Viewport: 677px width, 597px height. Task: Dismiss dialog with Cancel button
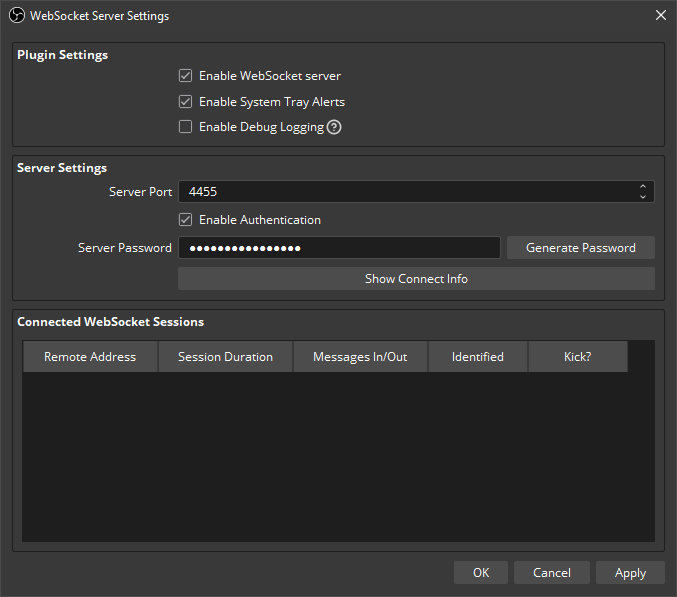[552, 573]
